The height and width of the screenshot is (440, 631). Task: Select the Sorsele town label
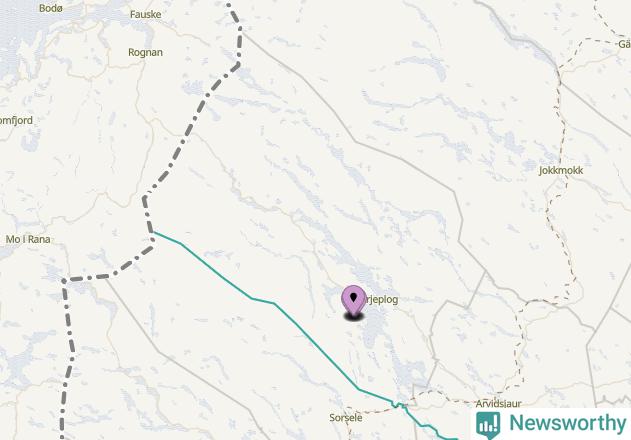tap(346, 418)
